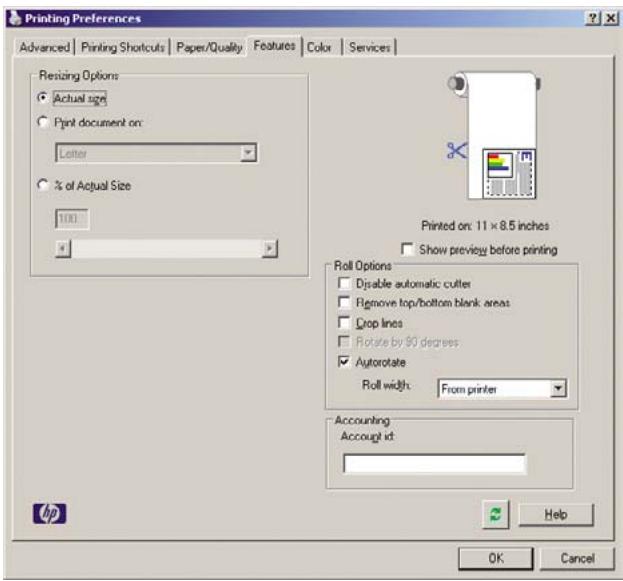The width and height of the screenshot is (623, 581).
Task: Click the percent value field showing 100
Action: 72,219
